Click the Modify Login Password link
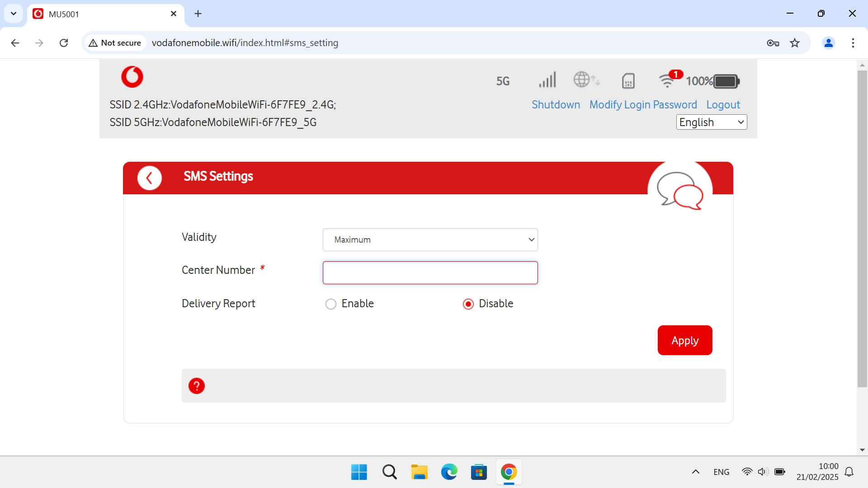Screen dimensions: 868x488 click(643, 105)
